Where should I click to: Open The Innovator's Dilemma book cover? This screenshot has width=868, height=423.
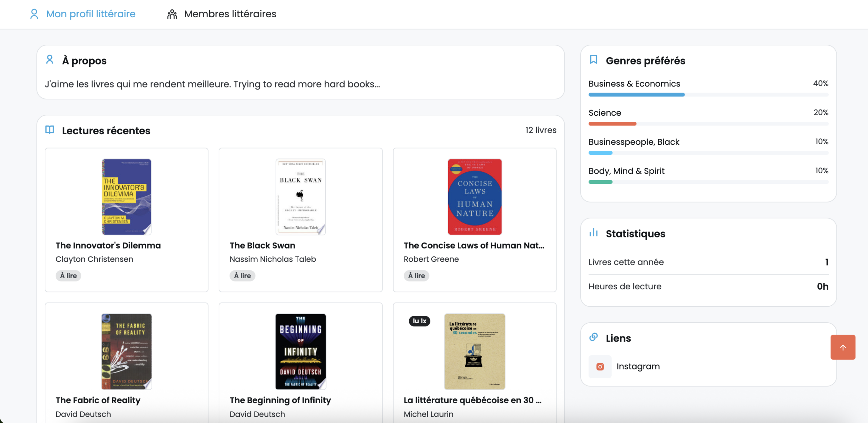tap(126, 197)
